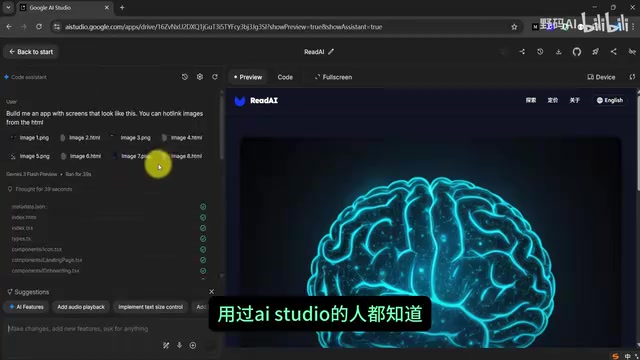
Task: Open attachment Image 1.png
Action: (x=29, y=138)
